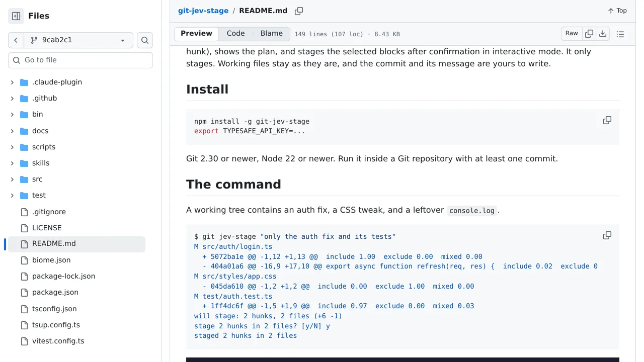644x362 pixels.
Task: Expand the bin folder chevron
Action: pyautogui.click(x=12, y=115)
